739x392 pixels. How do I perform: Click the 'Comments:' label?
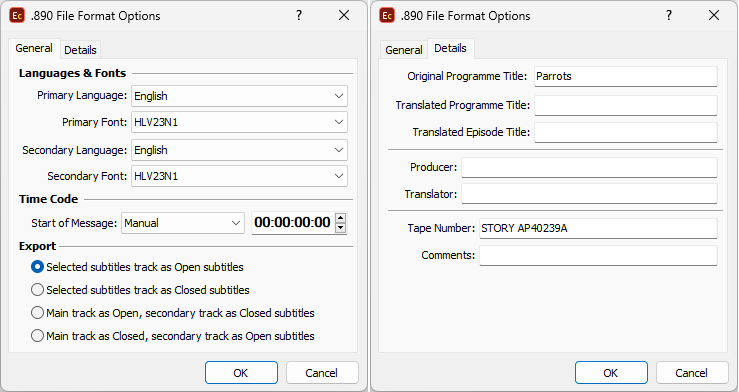[x=448, y=255]
